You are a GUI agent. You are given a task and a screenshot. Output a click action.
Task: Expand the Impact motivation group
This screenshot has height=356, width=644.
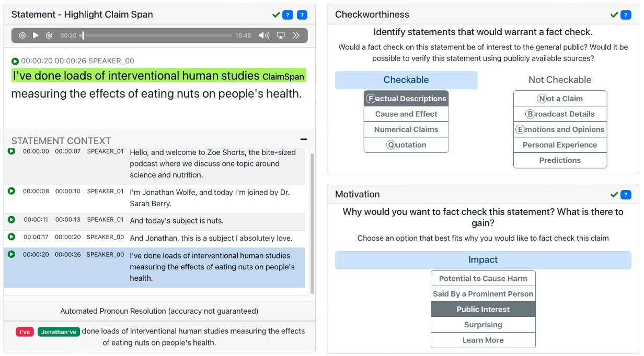point(483,259)
